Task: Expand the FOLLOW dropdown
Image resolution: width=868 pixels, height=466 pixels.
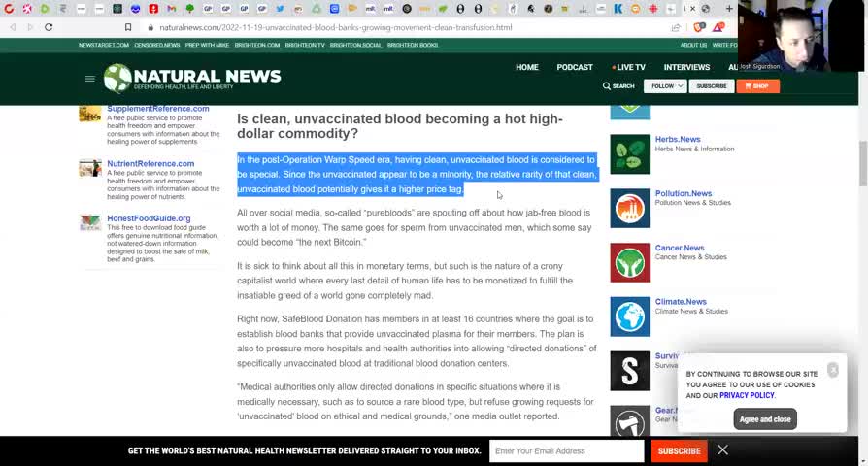Action: (665, 85)
